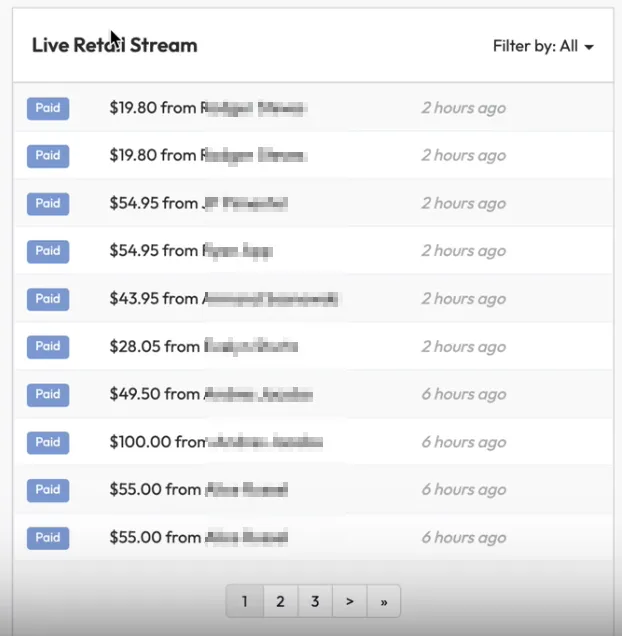Open the topmost $19.80 payment entry
This screenshot has height=636, width=622.
point(207,108)
